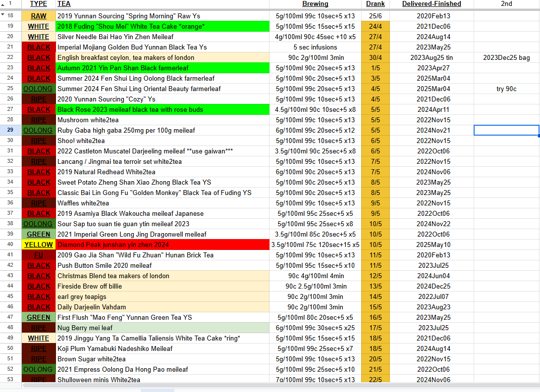Select 2019 Asamiya Black Wakoucha cell
This screenshot has width=540, height=392.
tap(162, 213)
